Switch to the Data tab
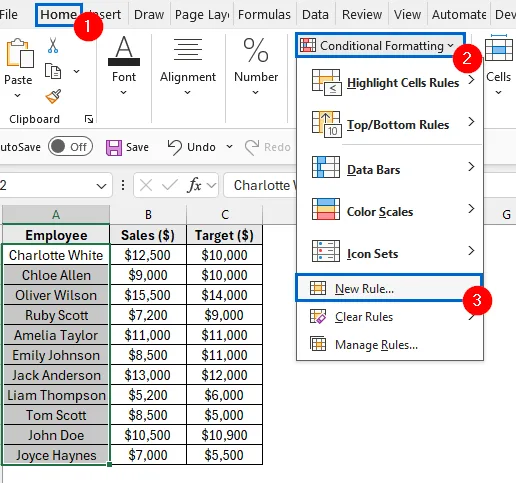 pyautogui.click(x=315, y=15)
